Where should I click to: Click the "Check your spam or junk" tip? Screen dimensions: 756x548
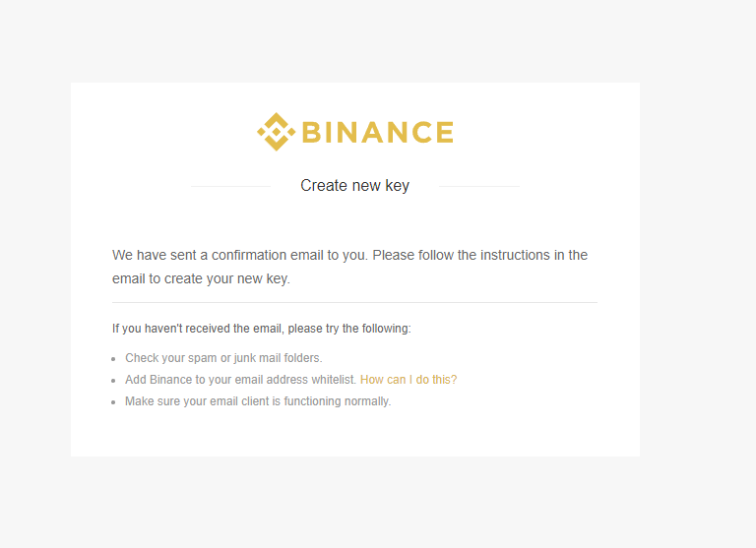tap(223, 358)
